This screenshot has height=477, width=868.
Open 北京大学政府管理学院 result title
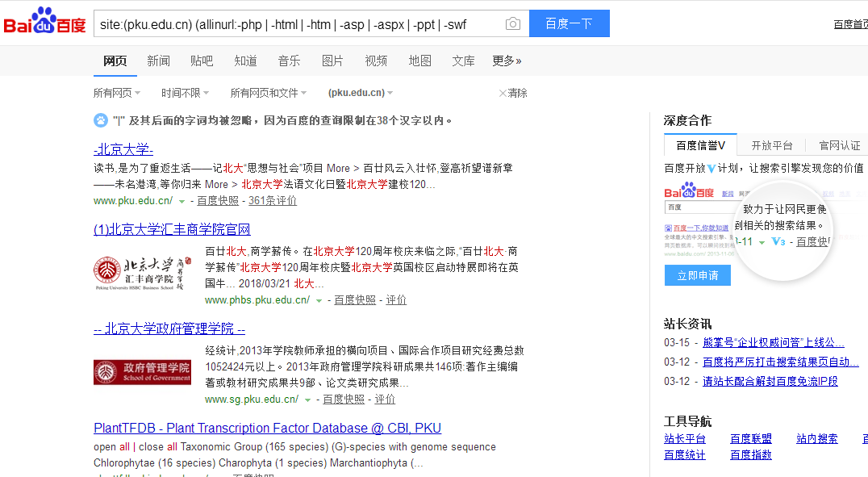[x=169, y=328]
